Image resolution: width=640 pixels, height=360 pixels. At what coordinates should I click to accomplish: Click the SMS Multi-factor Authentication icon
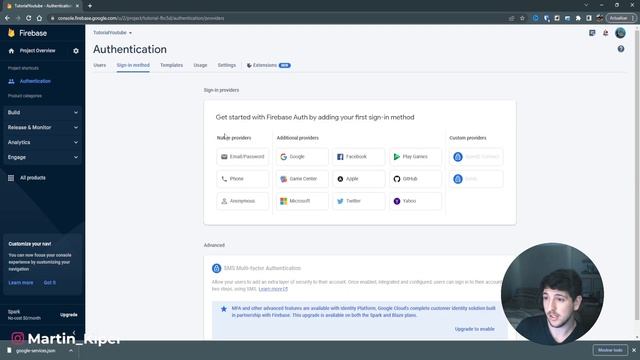[216, 268]
